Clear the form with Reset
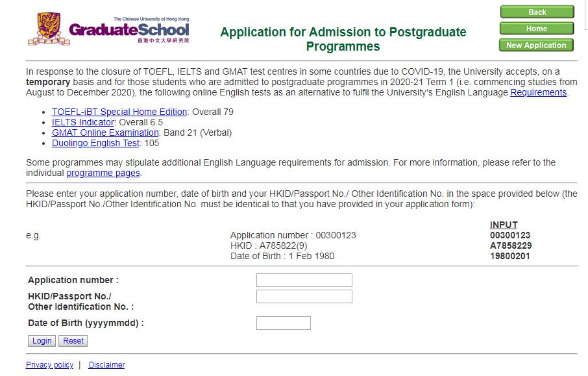The height and width of the screenshot is (376, 588). click(73, 341)
